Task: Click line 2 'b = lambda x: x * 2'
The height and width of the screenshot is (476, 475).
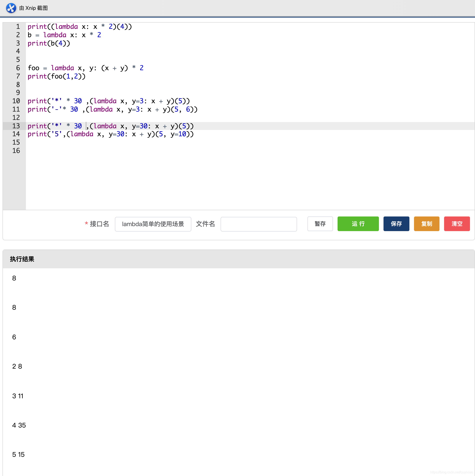Action: coord(64,35)
